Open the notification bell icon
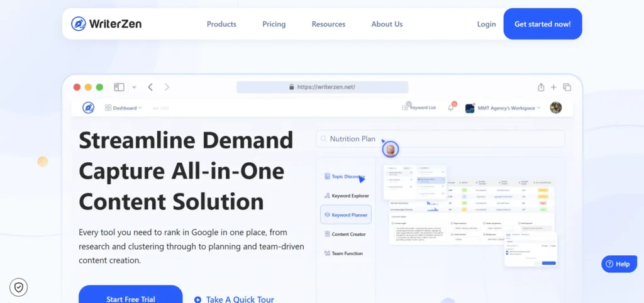This screenshot has width=644, height=303. point(450,107)
